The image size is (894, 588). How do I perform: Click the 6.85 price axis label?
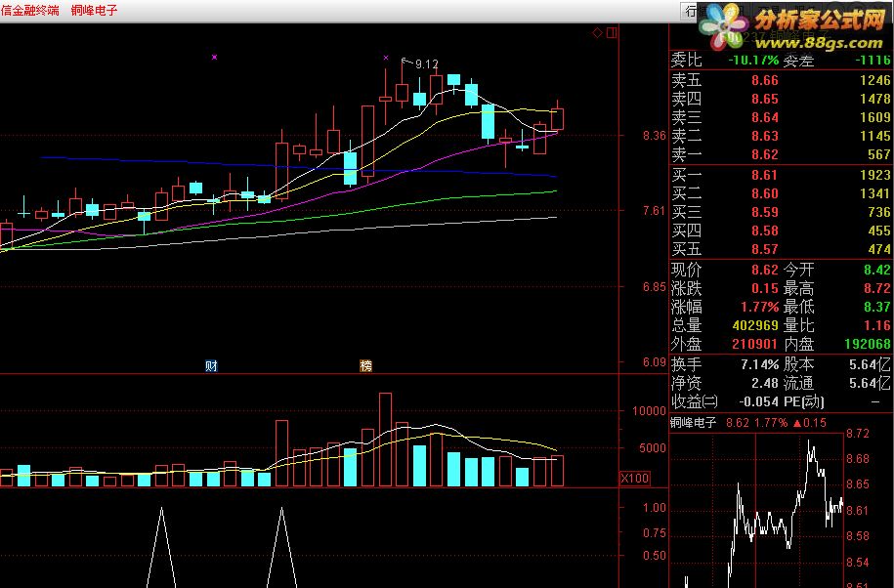click(x=654, y=287)
